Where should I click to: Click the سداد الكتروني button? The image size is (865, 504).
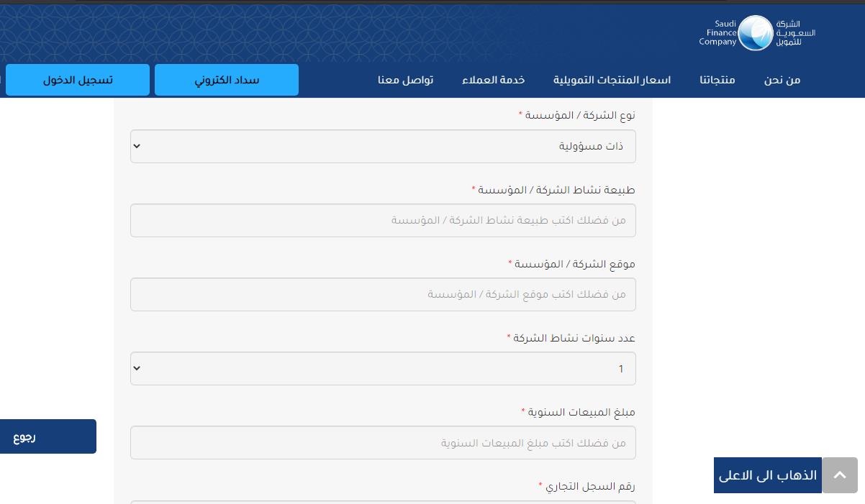click(227, 80)
